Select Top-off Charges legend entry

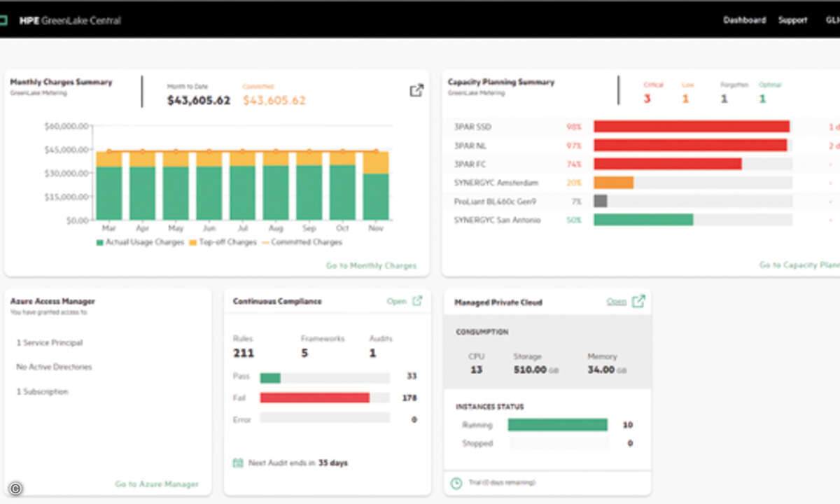pyautogui.click(x=223, y=242)
